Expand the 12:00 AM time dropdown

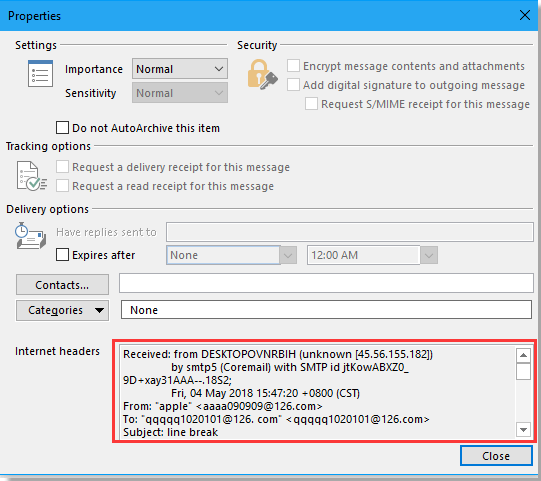tap(429, 255)
